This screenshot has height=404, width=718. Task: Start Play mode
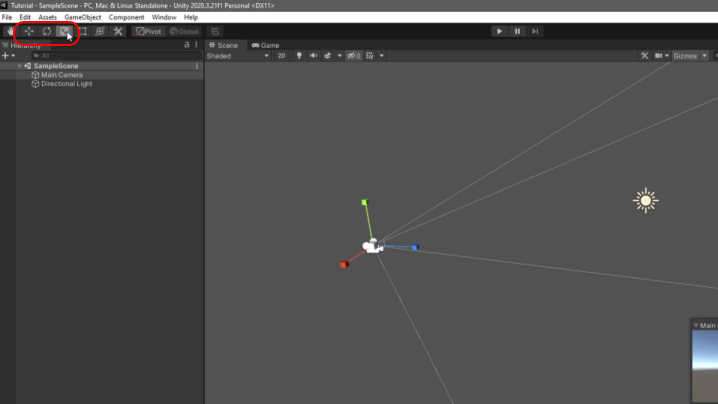pyautogui.click(x=499, y=31)
